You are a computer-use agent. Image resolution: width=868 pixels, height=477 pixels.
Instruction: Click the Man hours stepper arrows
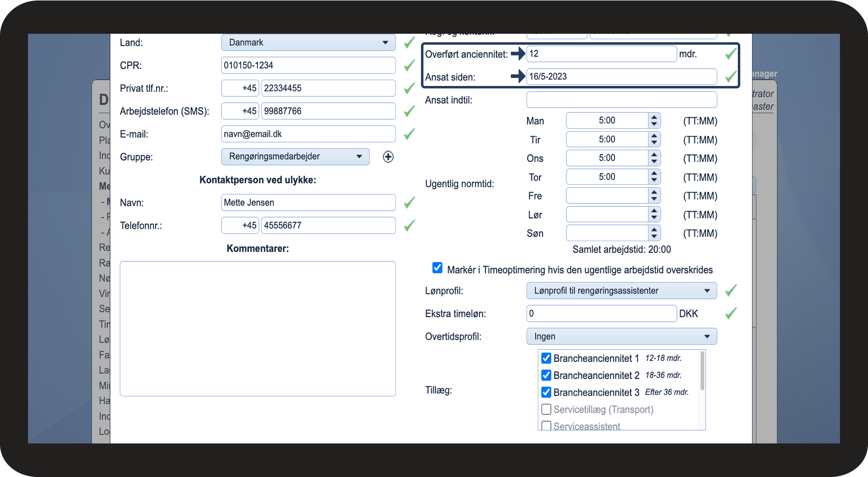click(654, 121)
